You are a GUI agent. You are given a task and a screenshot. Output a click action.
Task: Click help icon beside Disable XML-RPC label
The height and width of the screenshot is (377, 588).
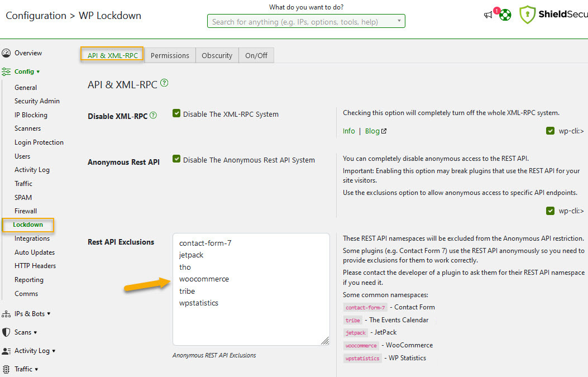click(x=154, y=116)
